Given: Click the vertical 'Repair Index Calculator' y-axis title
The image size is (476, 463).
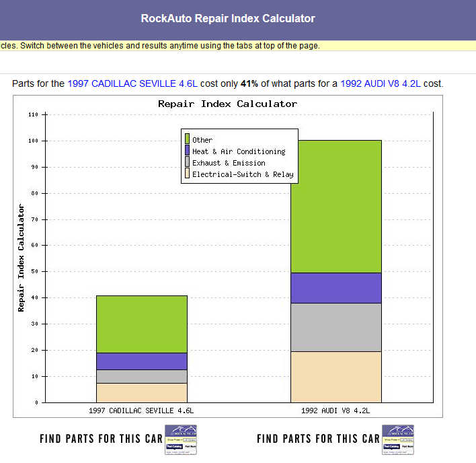Looking at the screenshot, I should click(21, 258).
